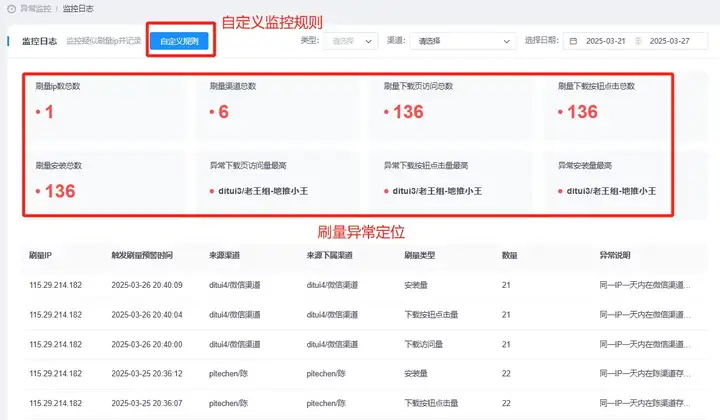Click timestamp 2025-03-25 20:36:12
This screenshot has width=720, height=420.
coord(147,374)
